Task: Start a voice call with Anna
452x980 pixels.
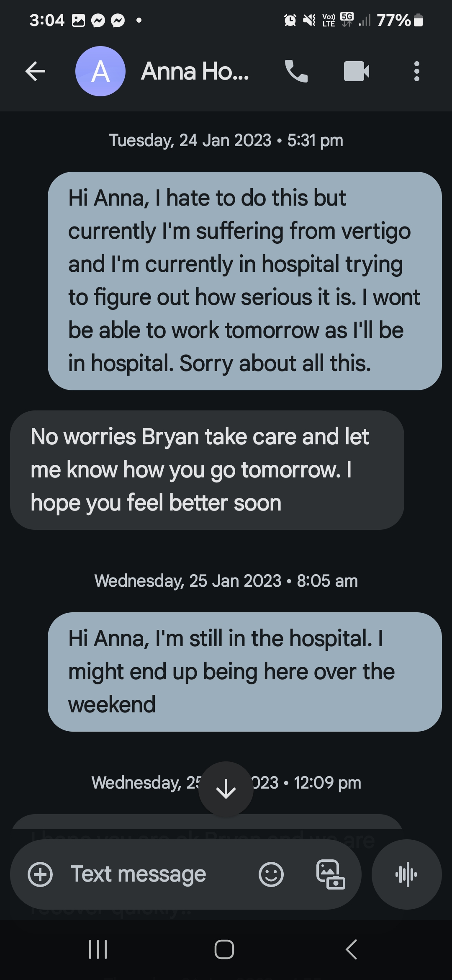Action: (x=296, y=72)
